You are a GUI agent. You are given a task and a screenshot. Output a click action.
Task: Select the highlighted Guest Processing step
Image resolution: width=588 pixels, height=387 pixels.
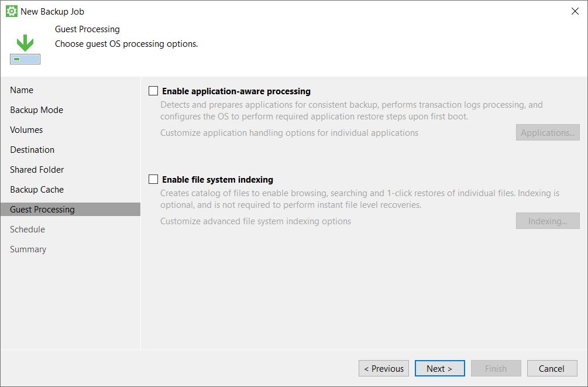tap(42, 210)
